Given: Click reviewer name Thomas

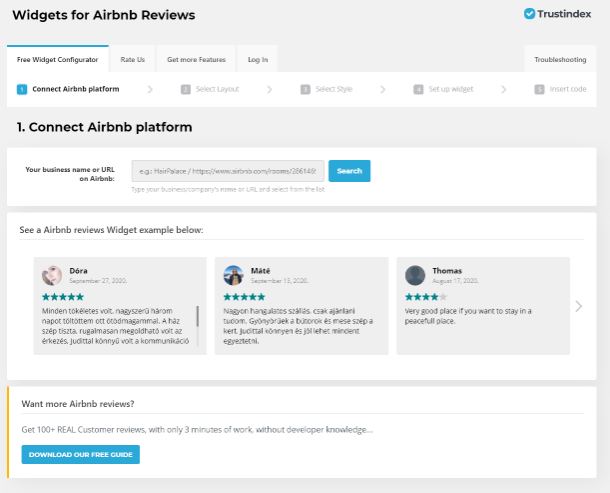Looking at the screenshot, I should click(447, 270).
